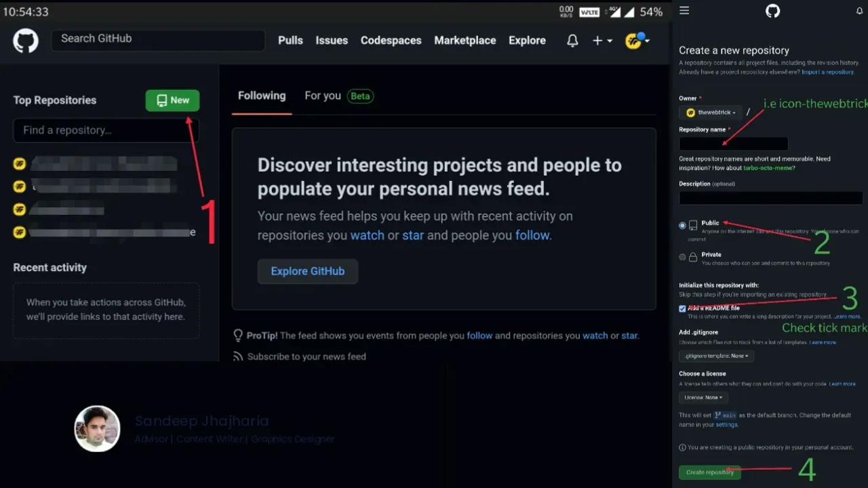Switch to the Following feed tab

(262, 96)
